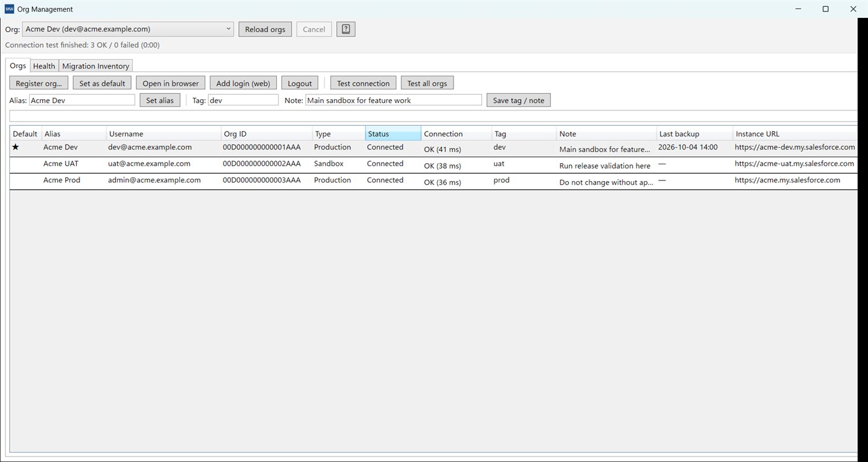This screenshot has height=462, width=868.
Task: Click the prod tag cell
Action: pyautogui.click(x=501, y=180)
